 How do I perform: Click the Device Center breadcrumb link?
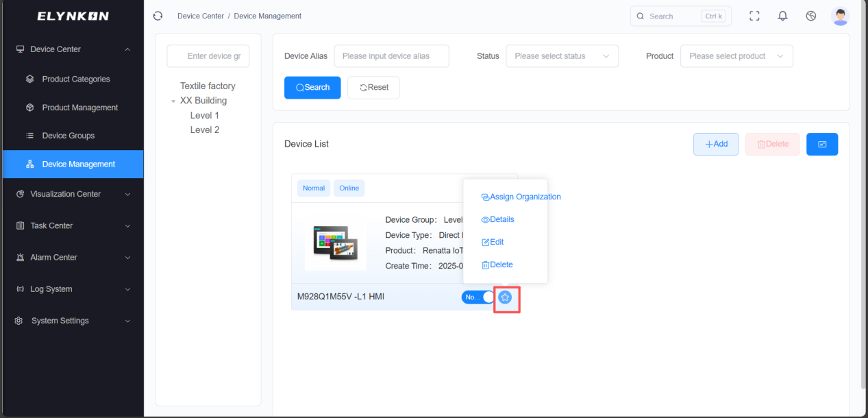point(201,16)
